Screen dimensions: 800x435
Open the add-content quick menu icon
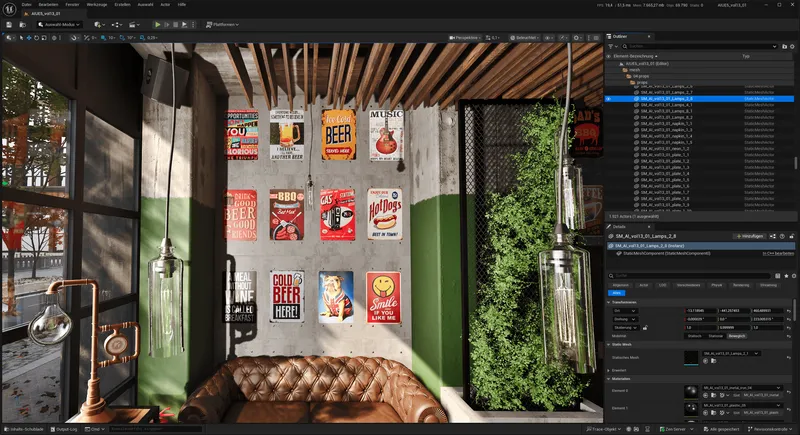(x=99, y=24)
